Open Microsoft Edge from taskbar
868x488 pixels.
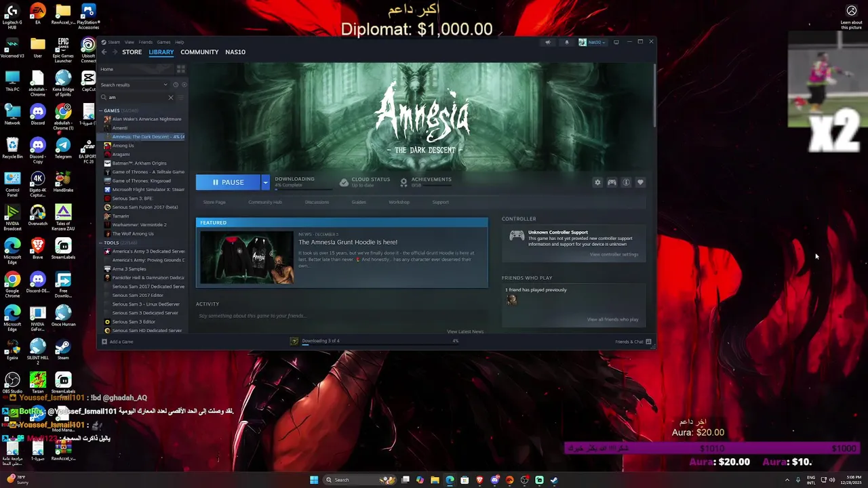pos(450,480)
